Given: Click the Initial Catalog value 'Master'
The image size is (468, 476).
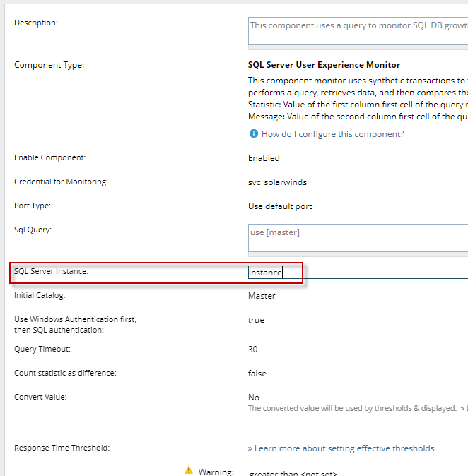Looking at the screenshot, I should (262, 296).
